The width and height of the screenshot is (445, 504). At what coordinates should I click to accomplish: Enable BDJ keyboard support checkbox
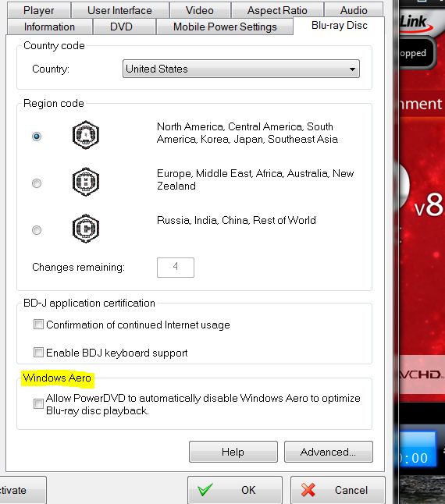(38, 353)
